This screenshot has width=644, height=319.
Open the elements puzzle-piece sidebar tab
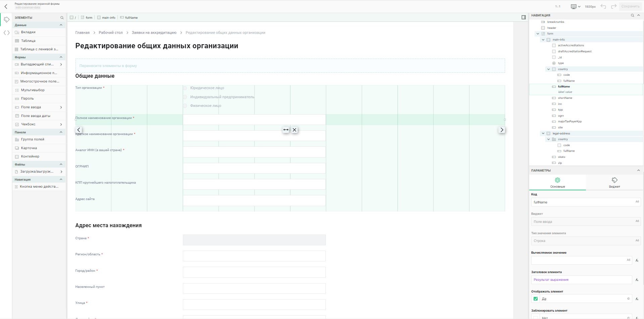click(x=6, y=20)
